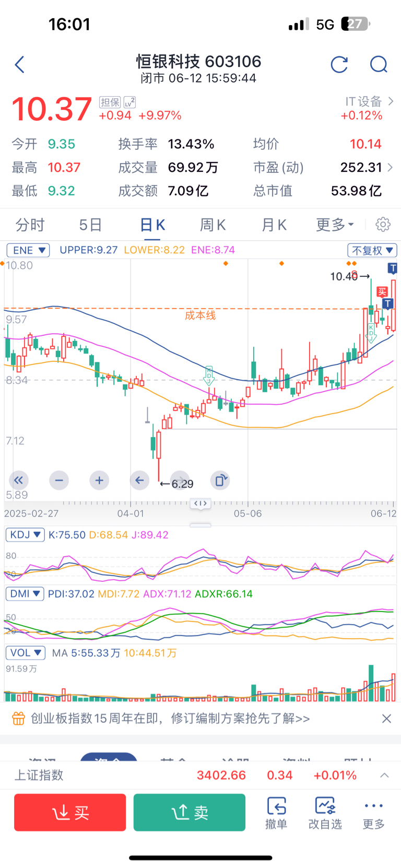The width and height of the screenshot is (401, 868).
Task: Jump to earliest with the double-left arrow
Action: tap(18, 480)
